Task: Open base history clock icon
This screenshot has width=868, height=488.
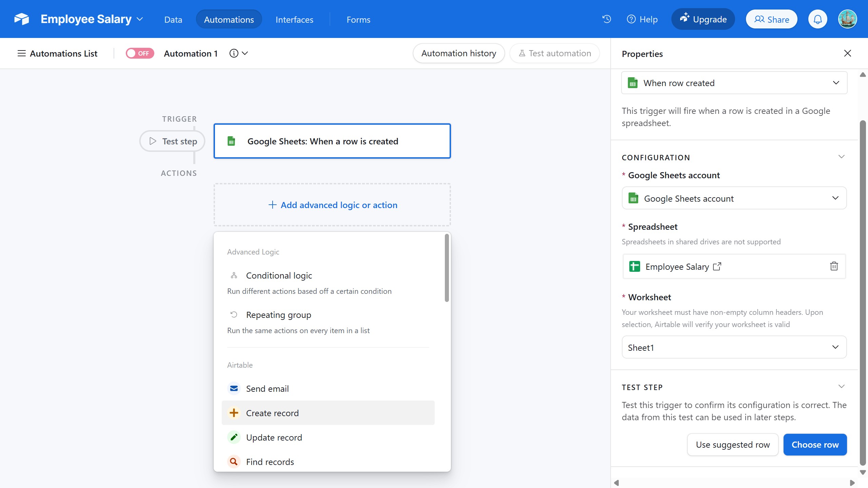Action: tap(607, 19)
